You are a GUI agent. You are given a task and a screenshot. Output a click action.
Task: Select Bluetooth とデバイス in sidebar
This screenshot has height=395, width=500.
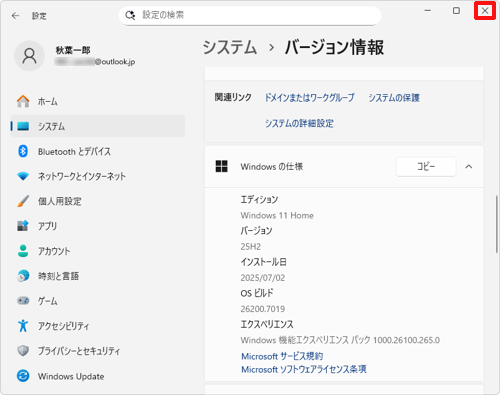click(x=98, y=151)
